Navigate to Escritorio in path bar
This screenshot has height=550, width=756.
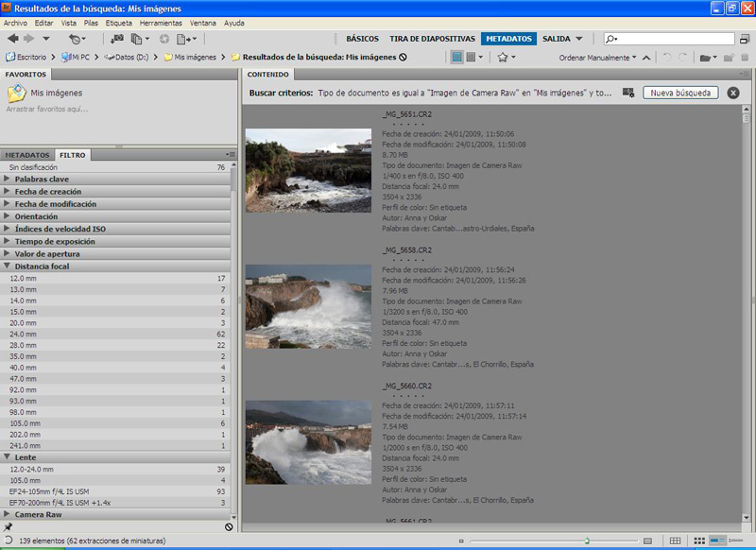point(27,57)
